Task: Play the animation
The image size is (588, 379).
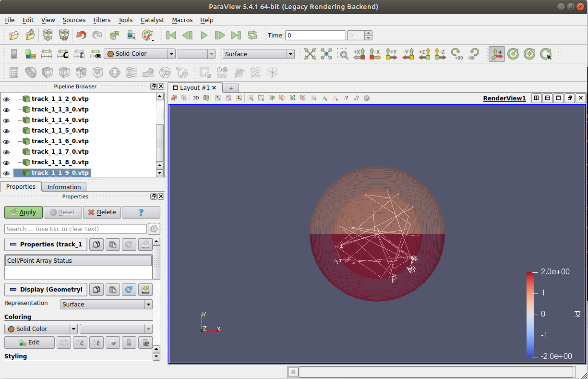Action: click(204, 35)
